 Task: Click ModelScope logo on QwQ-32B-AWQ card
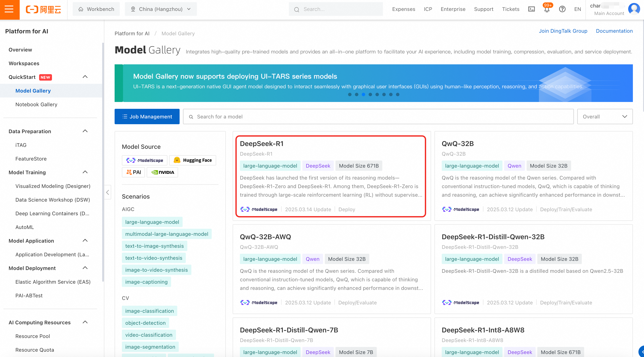coord(259,302)
